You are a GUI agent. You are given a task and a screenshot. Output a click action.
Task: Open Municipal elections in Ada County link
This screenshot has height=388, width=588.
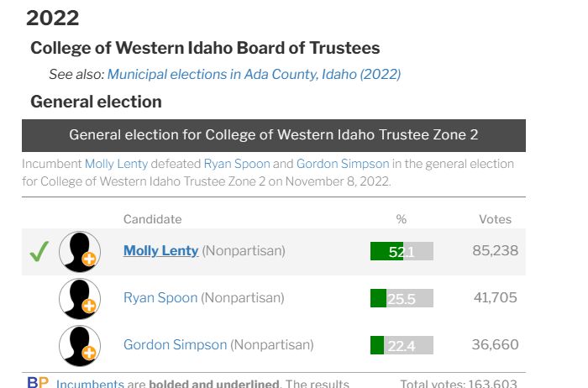click(x=254, y=74)
